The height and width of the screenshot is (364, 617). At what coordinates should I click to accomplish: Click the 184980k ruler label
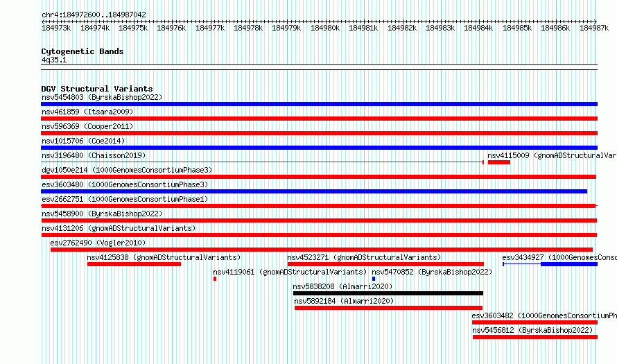coord(325,28)
